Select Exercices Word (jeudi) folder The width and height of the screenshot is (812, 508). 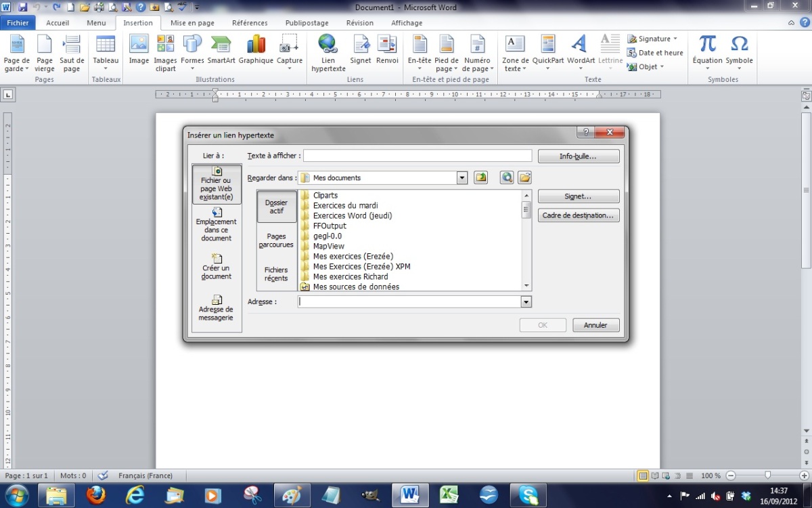click(x=353, y=215)
